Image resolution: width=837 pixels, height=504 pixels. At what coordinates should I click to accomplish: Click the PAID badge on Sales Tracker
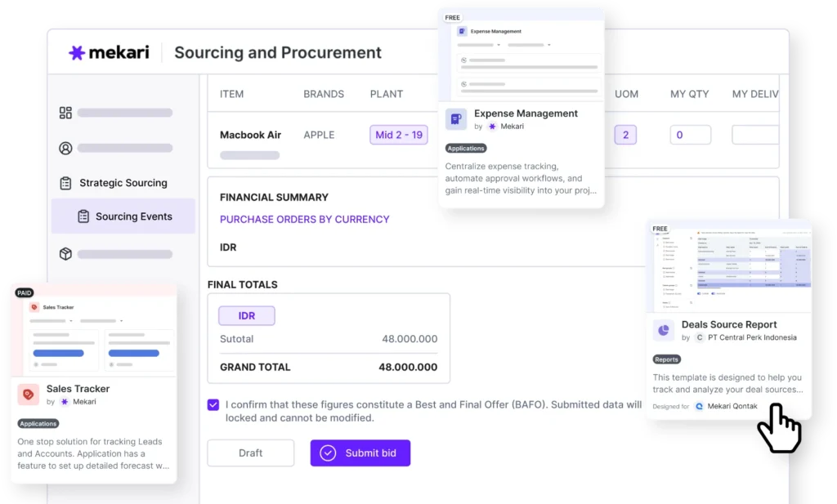24,292
